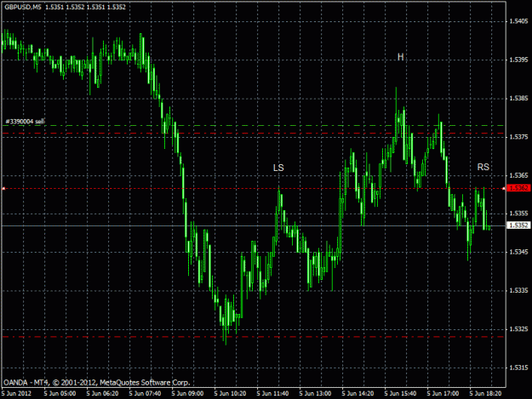Click the 5 Jun 13:00 time label

point(315,394)
